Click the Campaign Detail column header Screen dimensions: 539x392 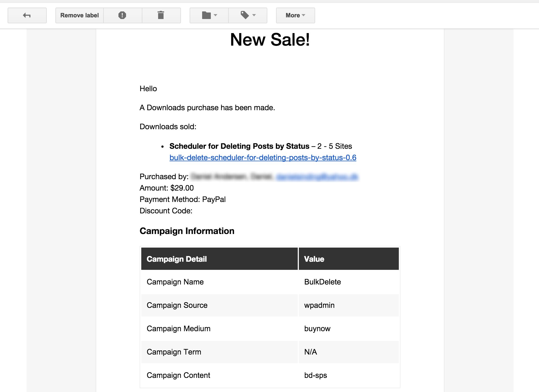tap(177, 259)
